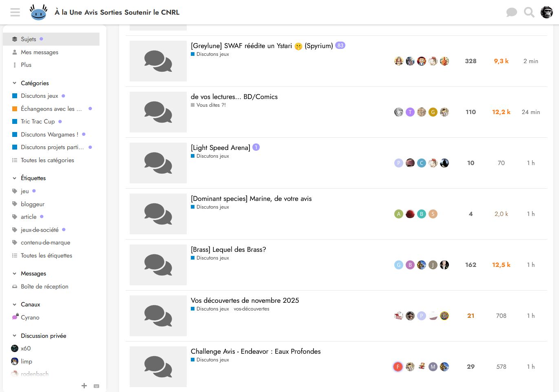Screen dimensions: 559x392
Task: Collapse the Canaux section
Action: coord(15,304)
